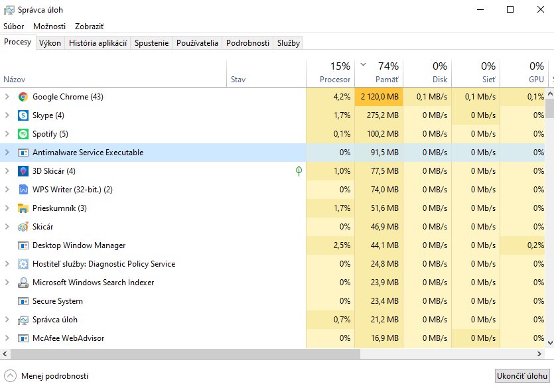
Task: Expand the Skicár process row
Action: (7, 227)
